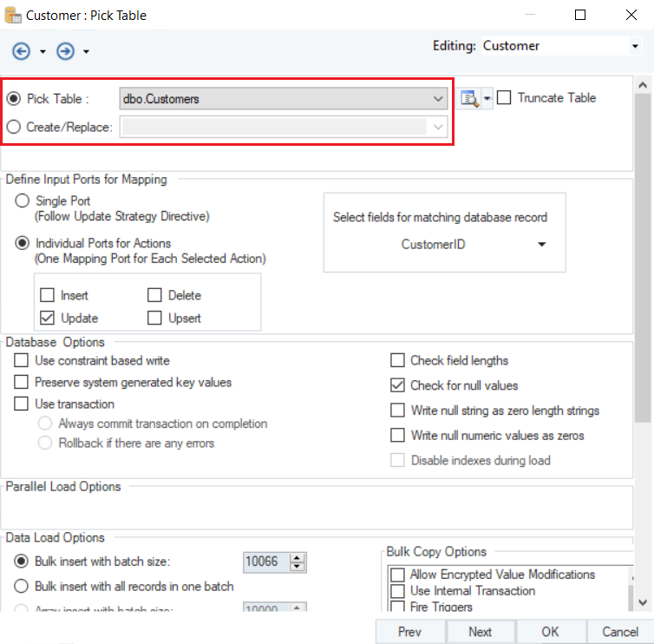
Task: Open the Editing Customer dropdown
Action: [x=635, y=46]
